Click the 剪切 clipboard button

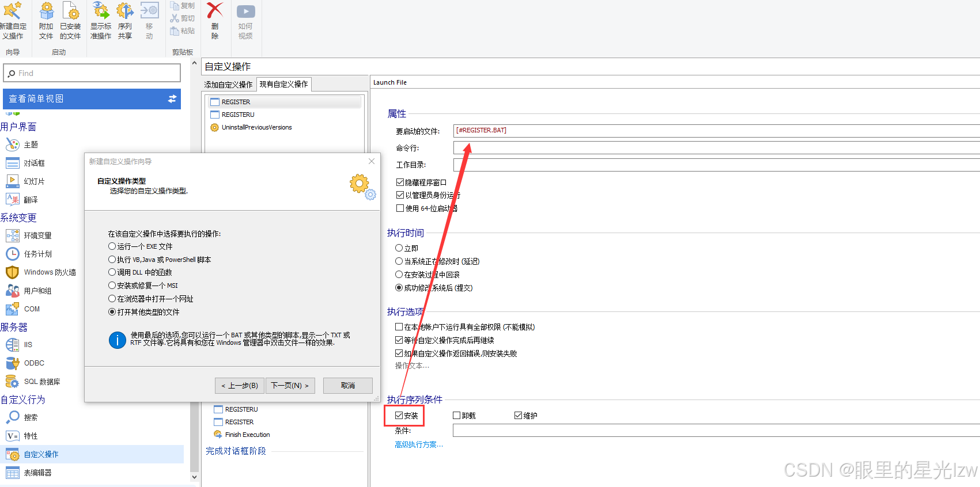183,18
